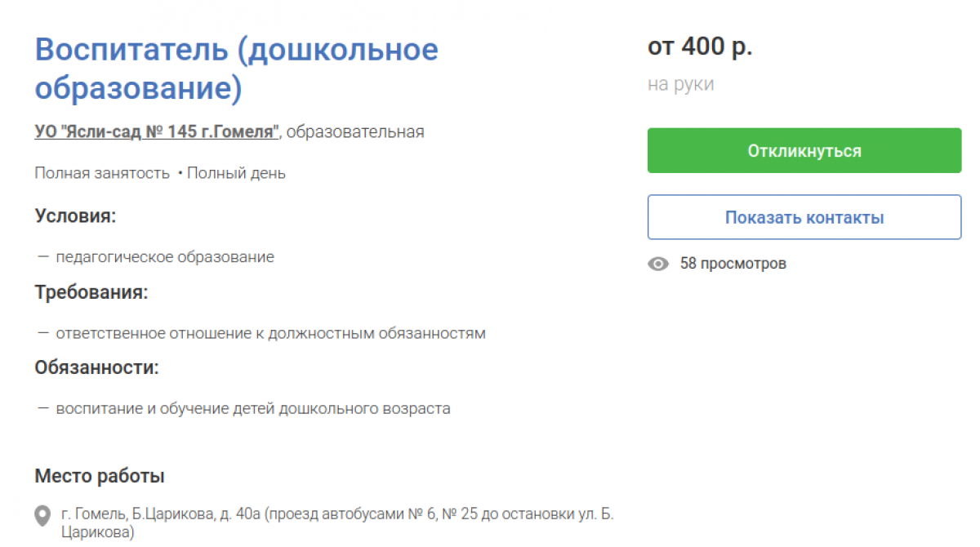Click the Полный день text
The width and height of the screenshot is (980, 547).
(236, 173)
